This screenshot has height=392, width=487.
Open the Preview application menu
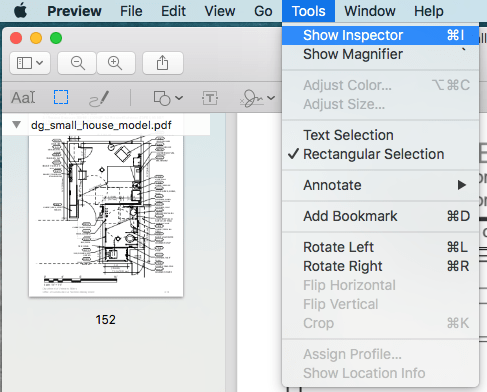tap(74, 11)
